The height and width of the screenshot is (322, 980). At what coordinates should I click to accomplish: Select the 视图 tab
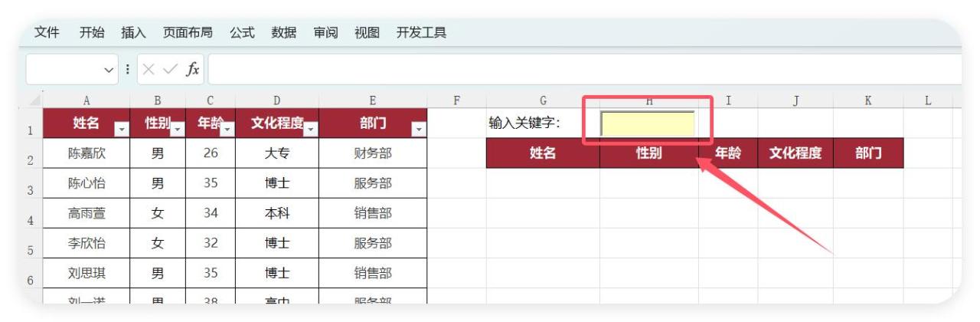click(367, 32)
